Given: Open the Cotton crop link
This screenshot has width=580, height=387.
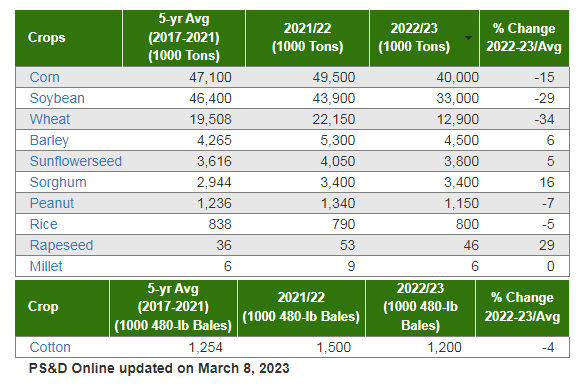Looking at the screenshot, I should tap(50, 347).
